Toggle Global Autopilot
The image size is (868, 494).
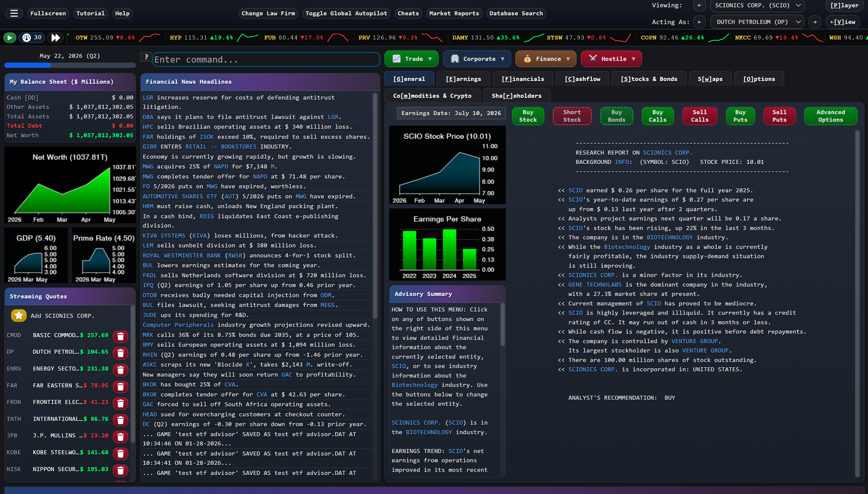(x=346, y=13)
